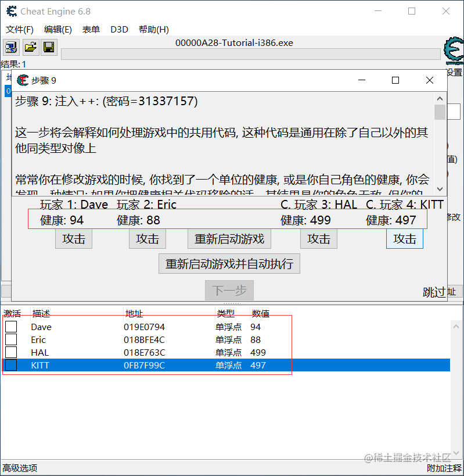
Task: Click the 高级选项 status bar entry
Action: pos(20,468)
